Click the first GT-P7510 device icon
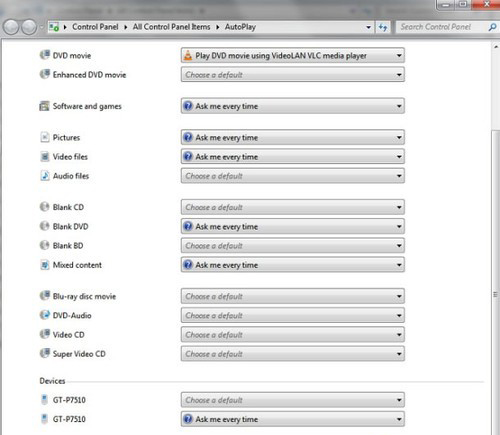Image resolution: width=500 pixels, height=435 pixels. point(44,399)
